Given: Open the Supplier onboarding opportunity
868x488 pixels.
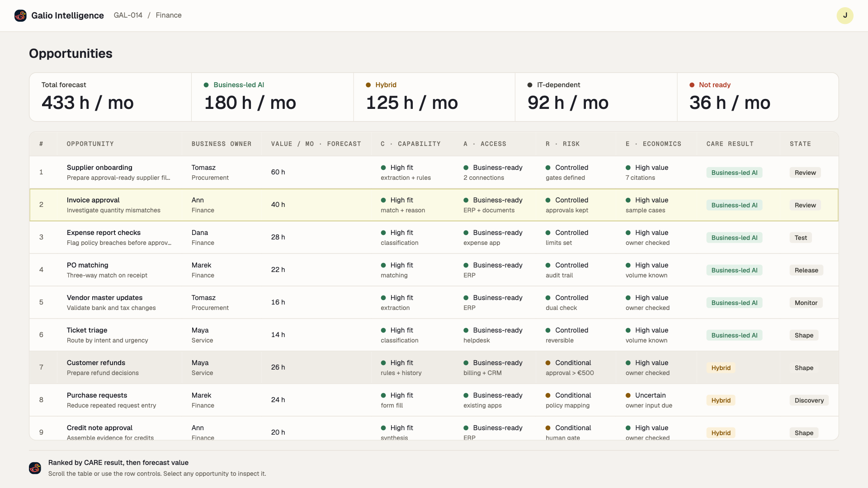Looking at the screenshot, I should (99, 168).
